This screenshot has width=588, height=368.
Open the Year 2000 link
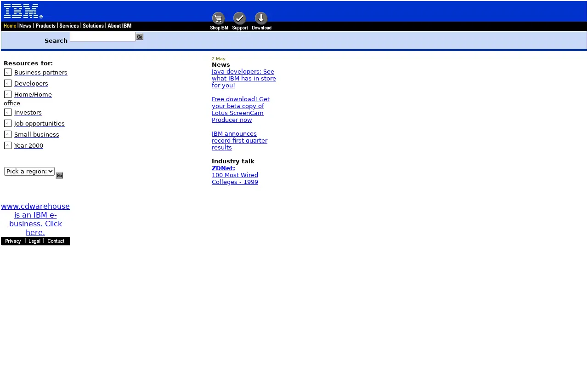click(x=28, y=145)
